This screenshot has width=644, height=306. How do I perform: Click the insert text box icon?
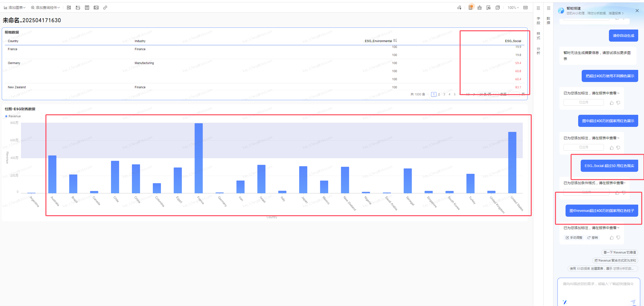pyautogui.click(x=87, y=8)
